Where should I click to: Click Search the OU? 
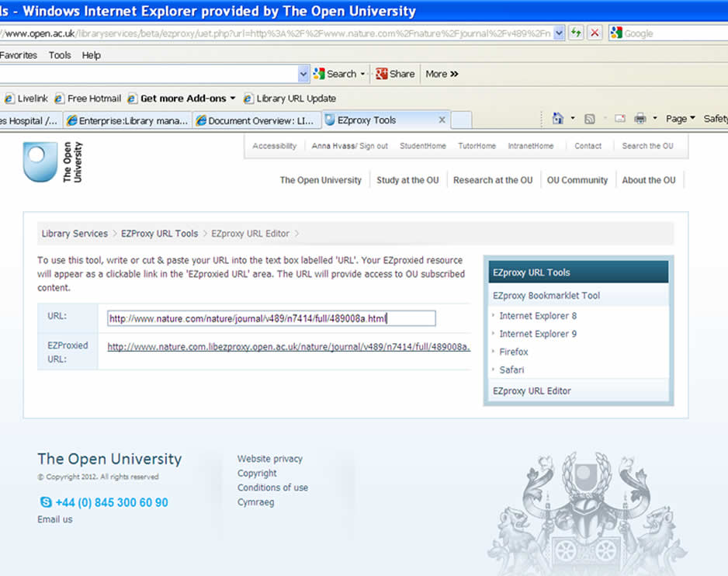click(648, 146)
